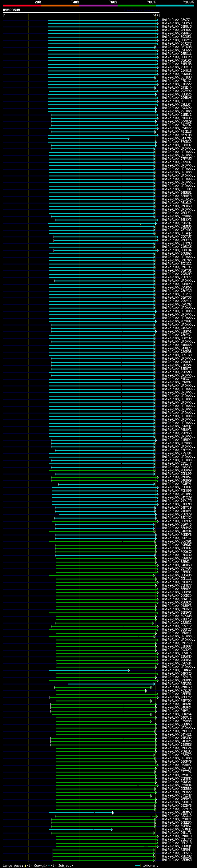Screen dimensions: 197x868
Task: Select the UniRef100_Q66S91 label
Action: 177,542
